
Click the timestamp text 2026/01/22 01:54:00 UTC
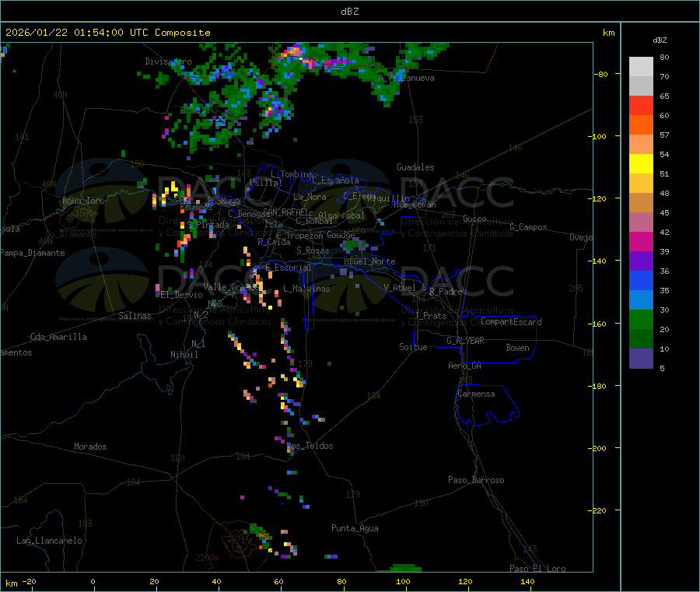coord(77,33)
